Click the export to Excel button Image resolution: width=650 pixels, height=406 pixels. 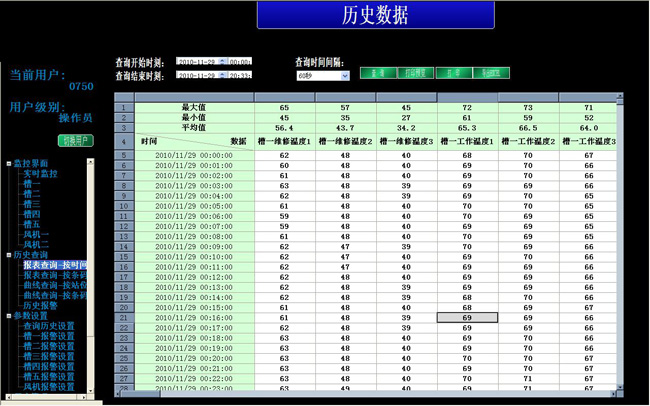491,73
